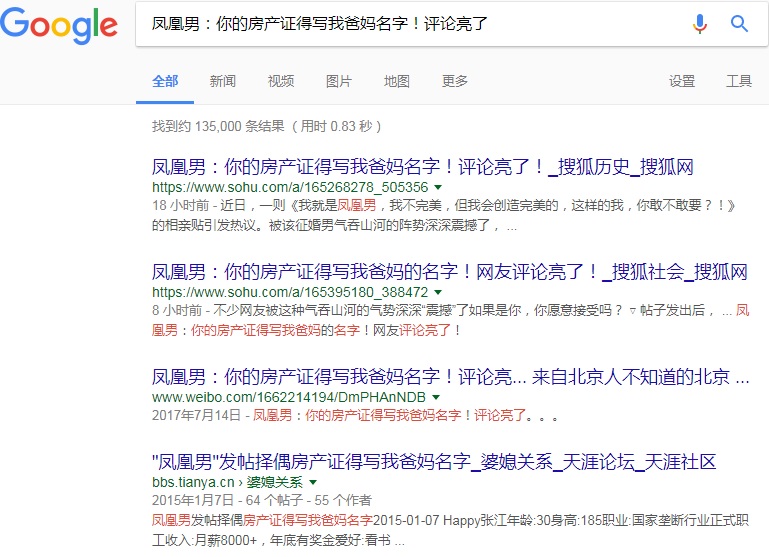Click the 2017年7月14日 snippet of Weibo result

pos(355,416)
